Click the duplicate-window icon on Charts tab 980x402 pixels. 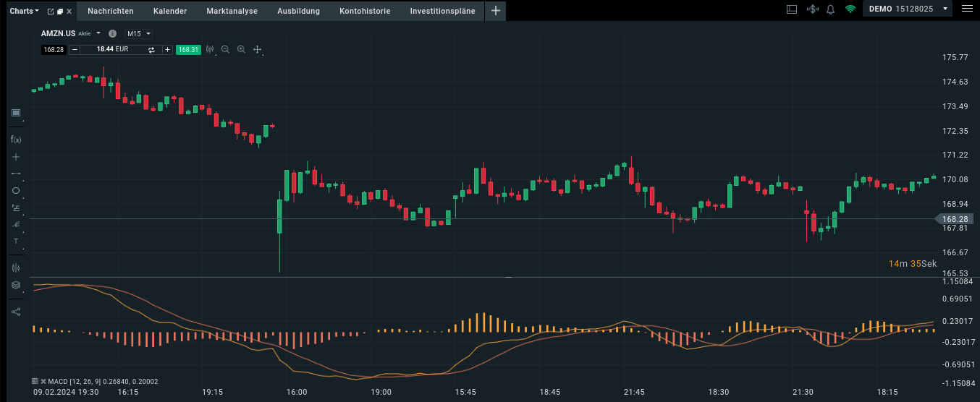pyautogui.click(x=60, y=12)
